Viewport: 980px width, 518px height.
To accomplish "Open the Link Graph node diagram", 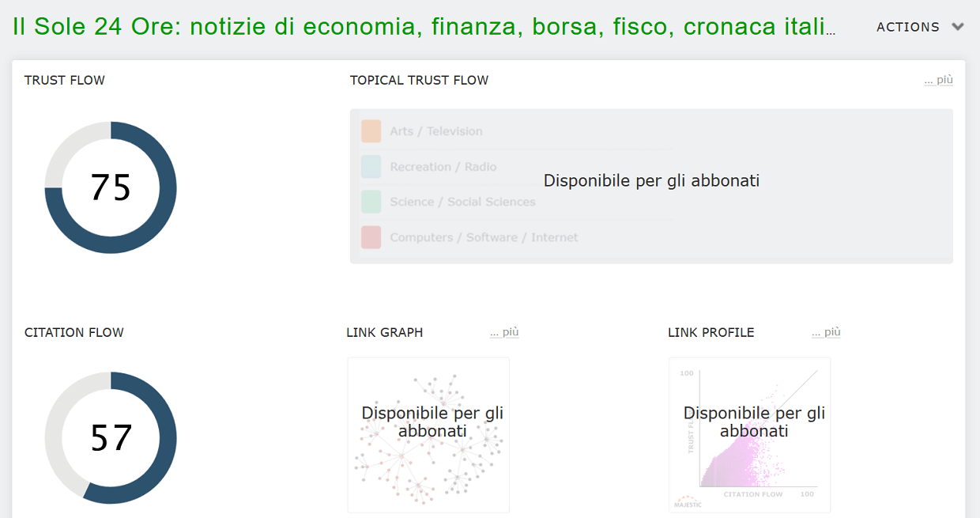I will (x=428, y=434).
